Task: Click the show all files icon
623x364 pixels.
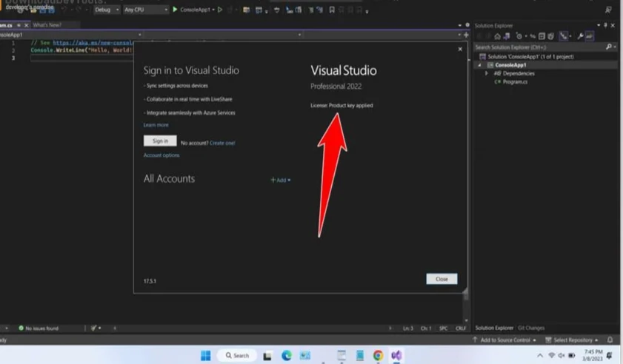Action: [x=550, y=36]
